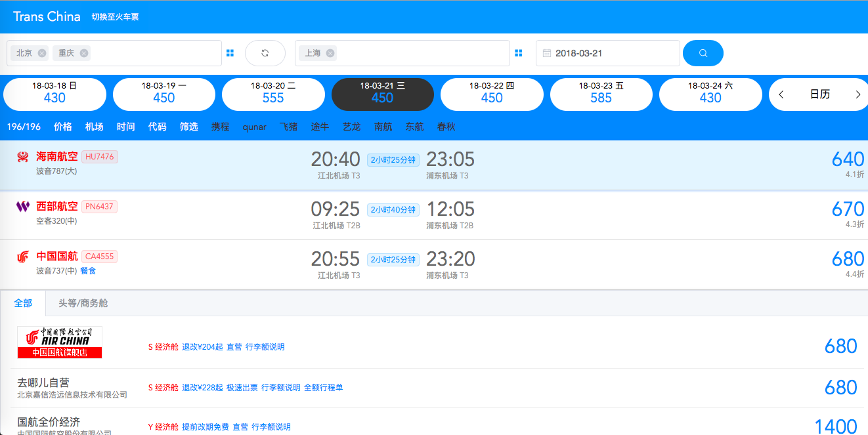Remove the 重庆 departure city tag
Image resolution: width=868 pixels, height=435 pixels.
pos(84,53)
